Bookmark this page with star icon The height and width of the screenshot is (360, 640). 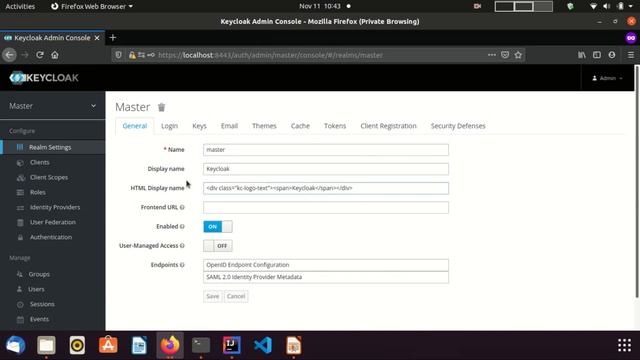[518, 55]
